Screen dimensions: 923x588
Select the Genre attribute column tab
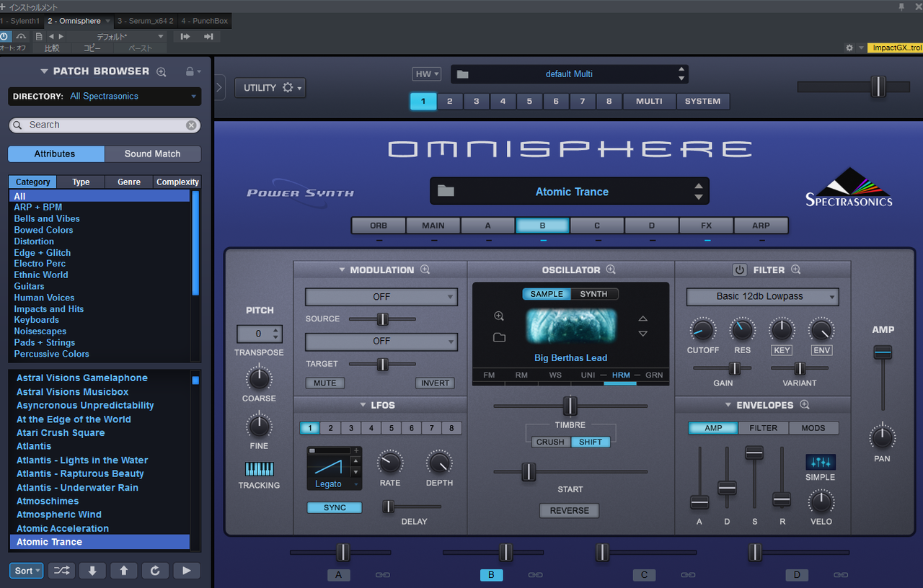(x=129, y=182)
